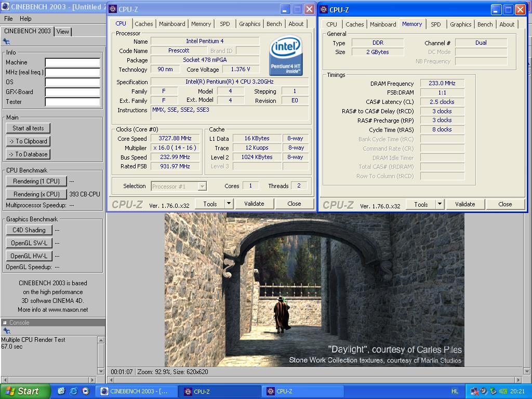Image resolution: width=532 pixels, height=399 pixels.
Task: Open the Help menu in CINEBENCH
Action: pyautogui.click(x=25, y=19)
